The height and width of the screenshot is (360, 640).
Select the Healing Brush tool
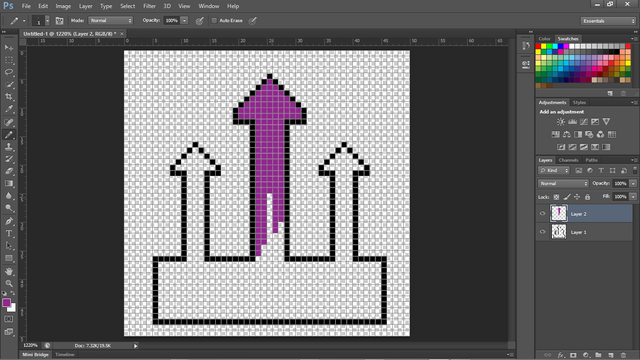[9, 122]
